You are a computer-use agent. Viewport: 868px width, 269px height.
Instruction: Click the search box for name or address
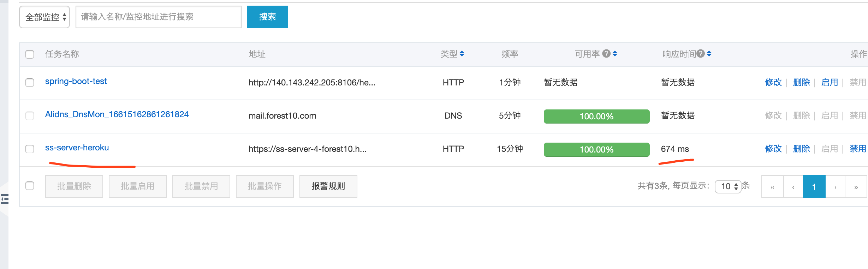(x=159, y=17)
